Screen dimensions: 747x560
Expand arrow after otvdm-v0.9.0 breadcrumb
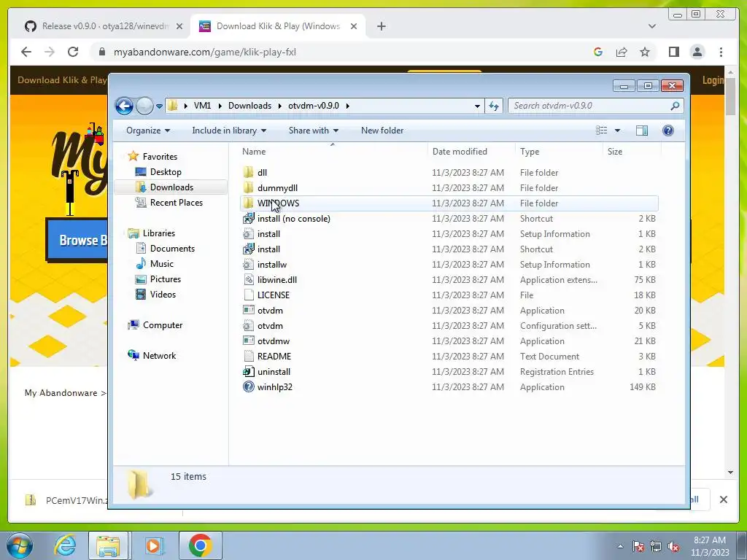coord(347,106)
